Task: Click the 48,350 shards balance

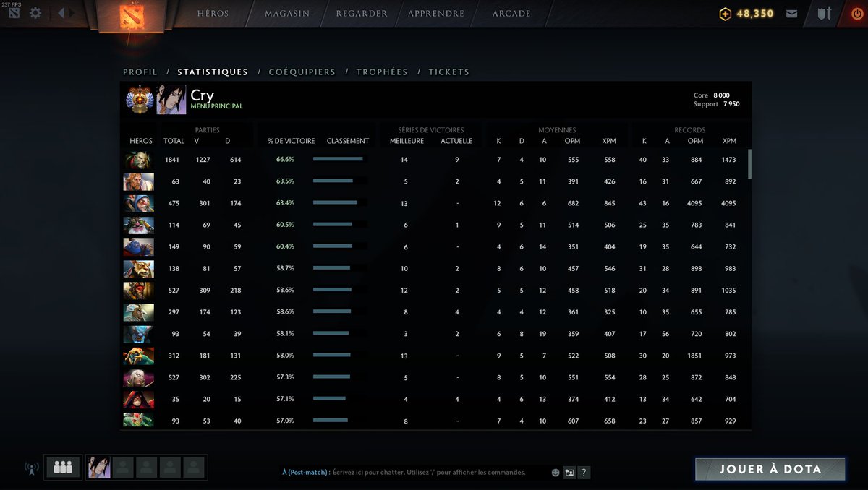Action: (x=755, y=14)
